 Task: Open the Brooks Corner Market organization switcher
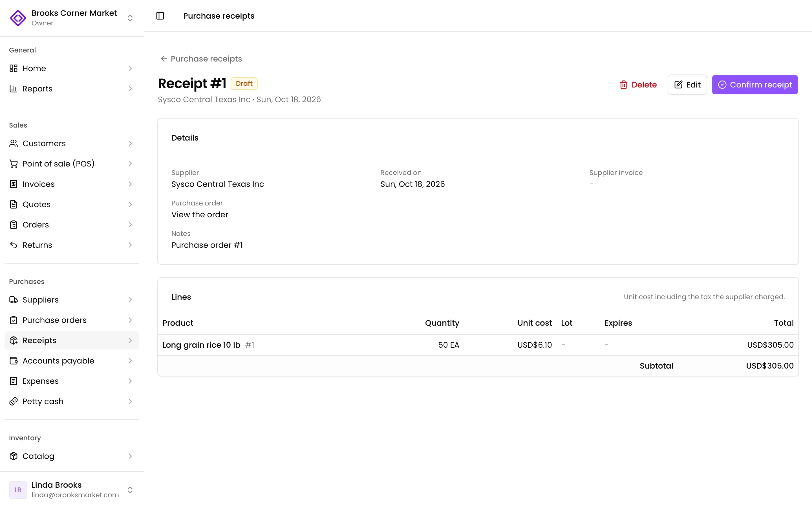72,18
